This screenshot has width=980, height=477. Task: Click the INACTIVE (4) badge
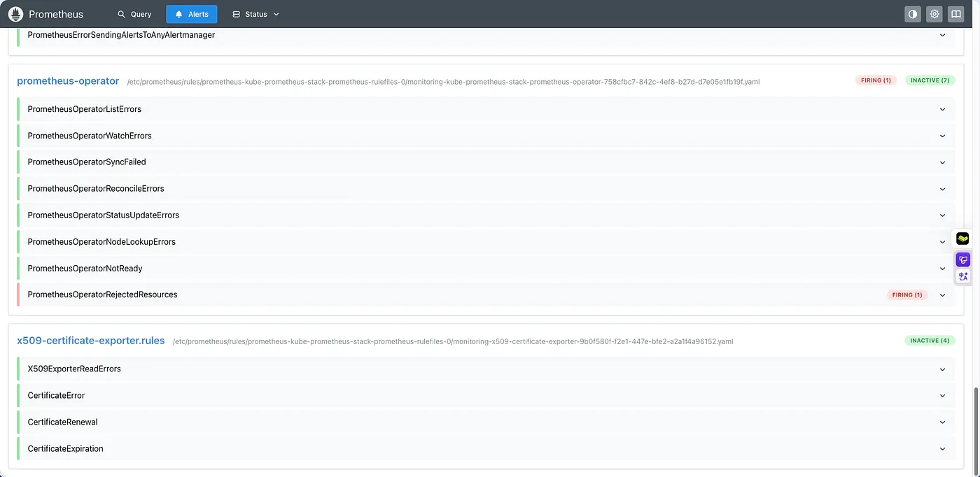tap(930, 341)
